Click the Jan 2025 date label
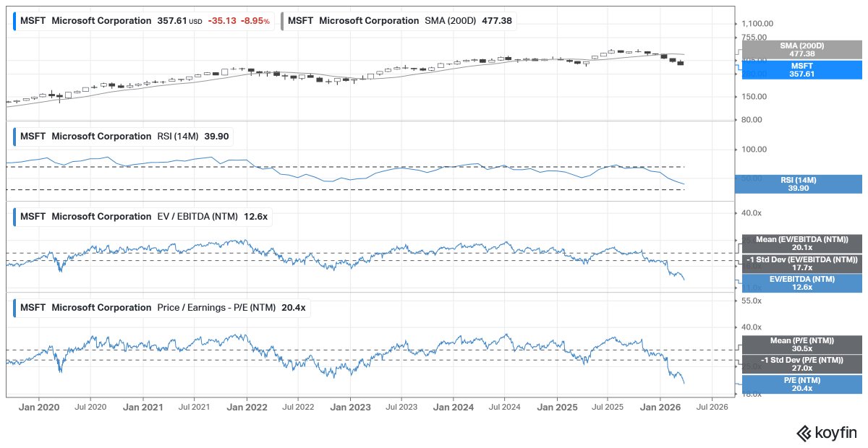The image size is (868, 448). tap(557, 408)
